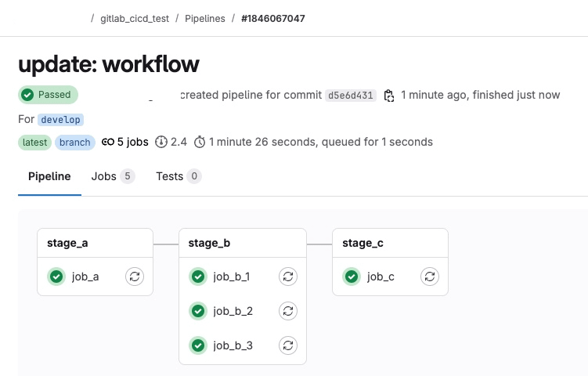The width and height of the screenshot is (588, 376).
Task: Click the job_b_3 job name
Action: click(x=233, y=345)
